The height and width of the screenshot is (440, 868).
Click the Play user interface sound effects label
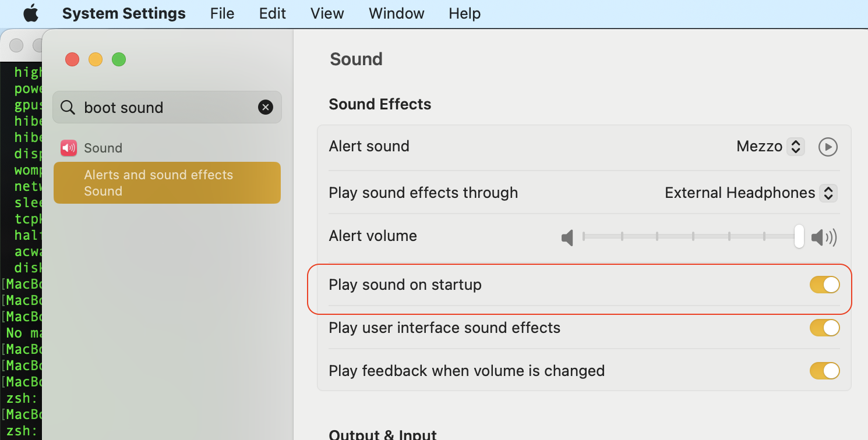[x=444, y=328]
